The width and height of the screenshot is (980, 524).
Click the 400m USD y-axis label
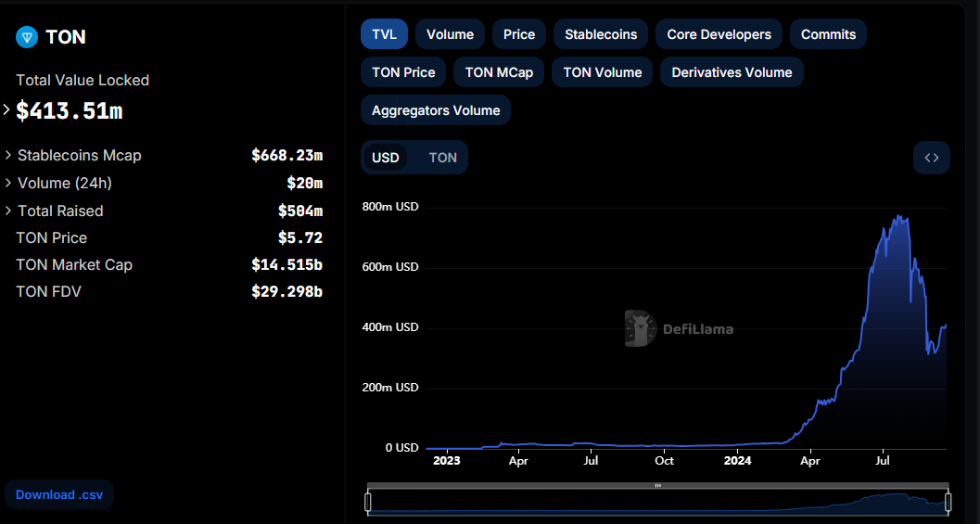click(x=390, y=327)
